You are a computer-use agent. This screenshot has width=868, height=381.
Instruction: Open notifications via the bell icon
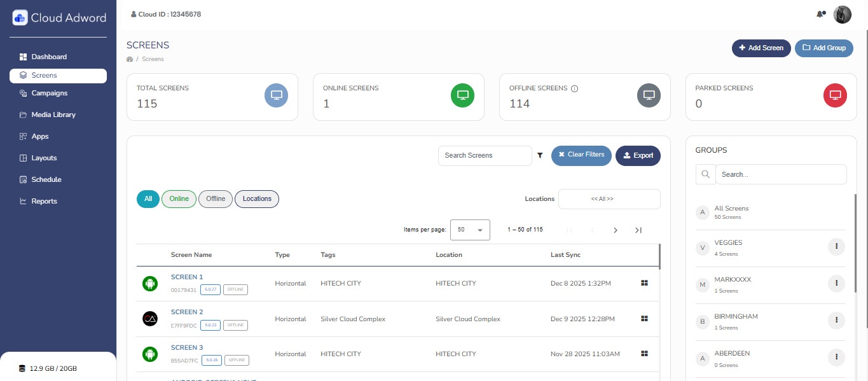[820, 13]
